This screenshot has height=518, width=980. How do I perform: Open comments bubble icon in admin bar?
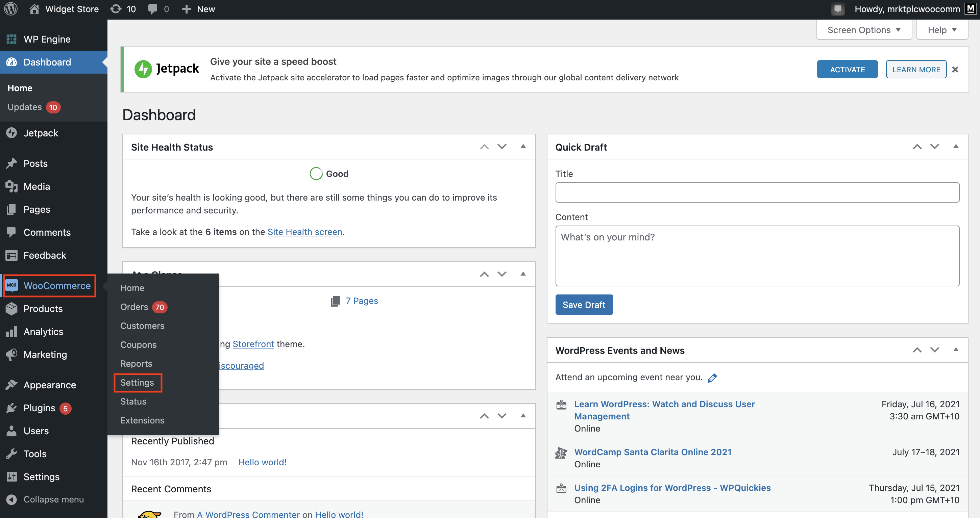(x=152, y=9)
